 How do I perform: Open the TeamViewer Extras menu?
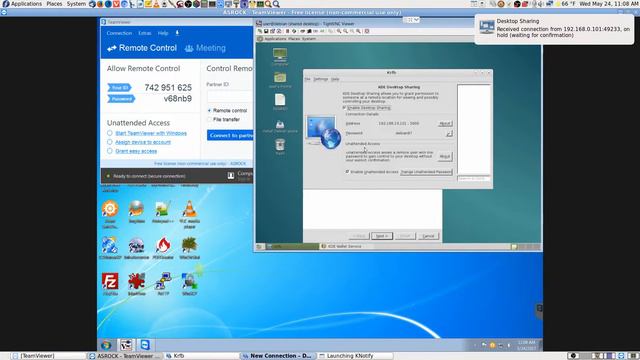pos(144,33)
